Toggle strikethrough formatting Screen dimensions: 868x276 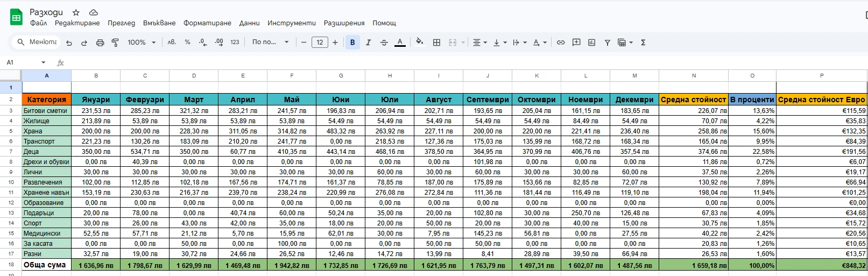(384, 43)
